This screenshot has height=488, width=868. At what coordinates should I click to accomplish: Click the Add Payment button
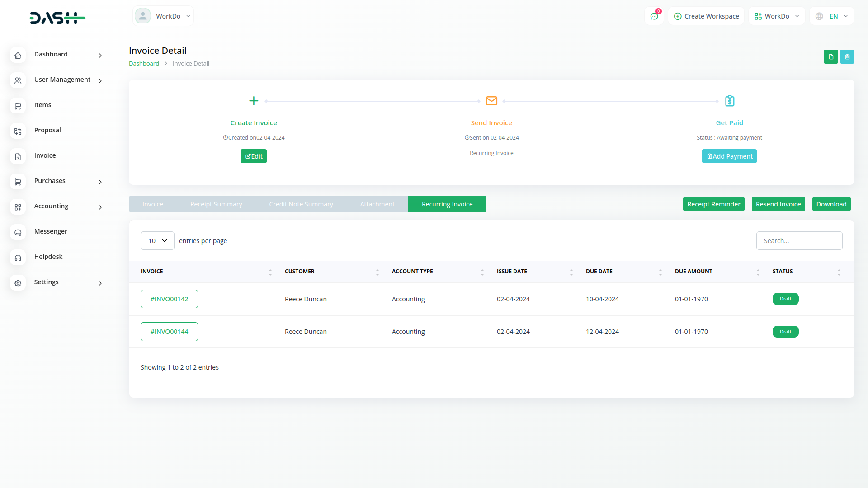[x=729, y=156]
